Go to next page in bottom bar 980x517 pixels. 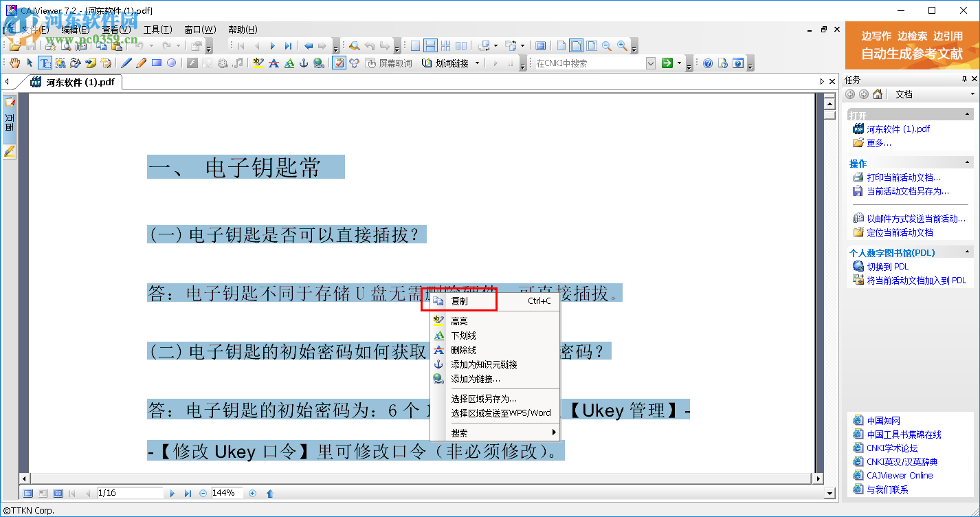172,494
